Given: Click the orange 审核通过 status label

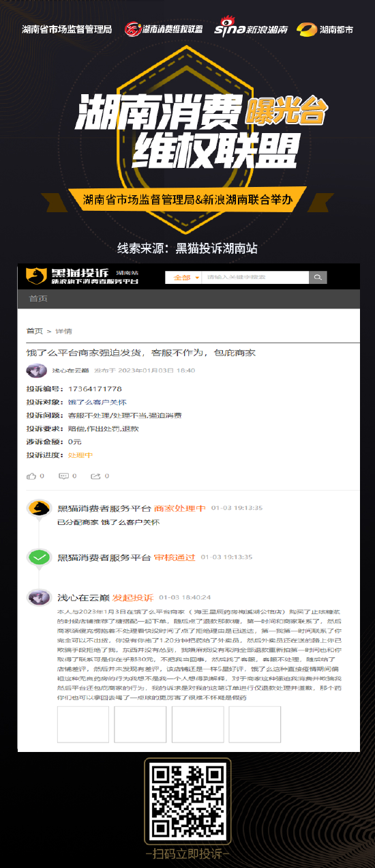Looking at the screenshot, I should (x=175, y=558).
